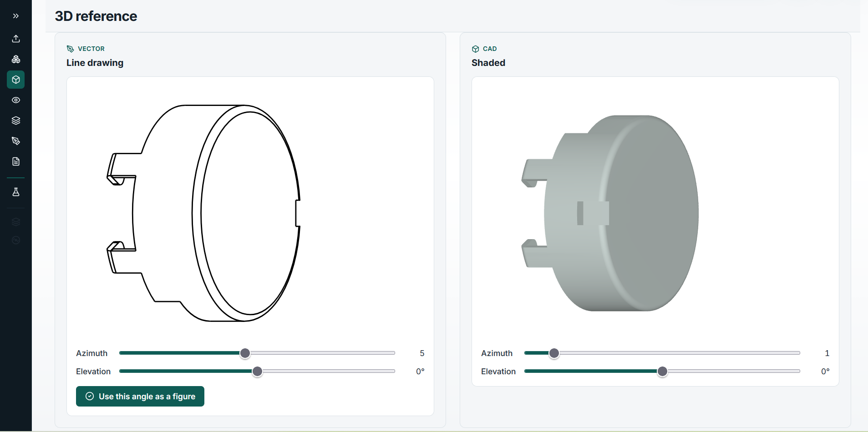Open the eye preview icon in the sidebar
This screenshot has height=432, width=868.
(x=16, y=100)
